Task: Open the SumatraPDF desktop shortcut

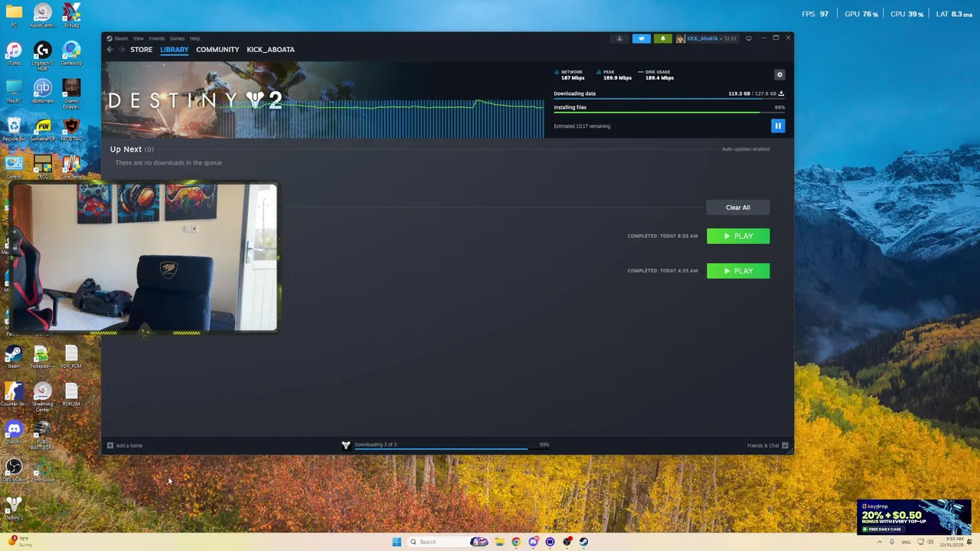Action: point(43,129)
